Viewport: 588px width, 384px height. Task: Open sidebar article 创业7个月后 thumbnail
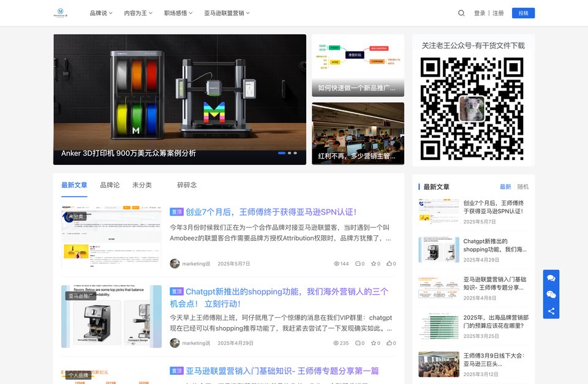coord(439,211)
